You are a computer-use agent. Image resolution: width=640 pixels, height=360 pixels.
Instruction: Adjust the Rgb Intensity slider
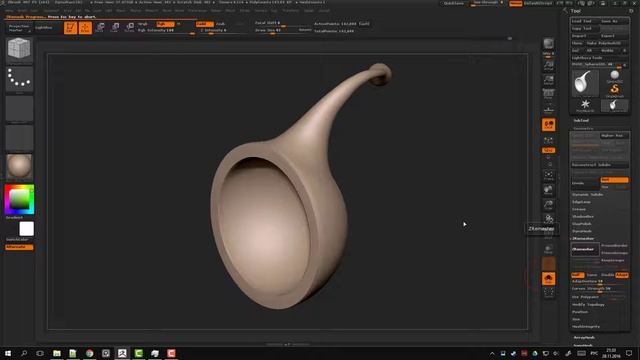tap(166, 31)
